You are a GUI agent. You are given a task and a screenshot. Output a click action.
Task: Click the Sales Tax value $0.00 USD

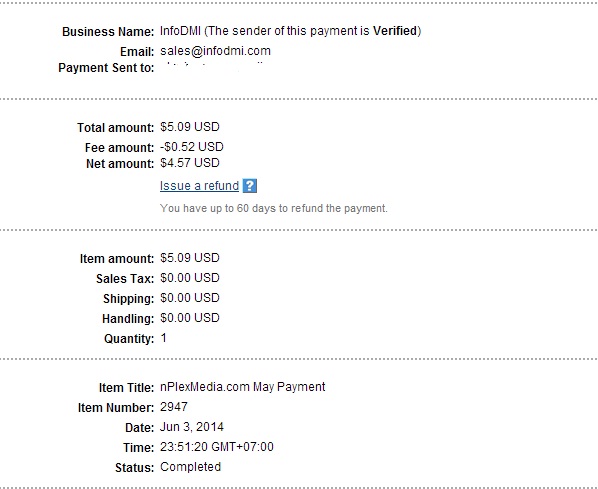coord(190,278)
